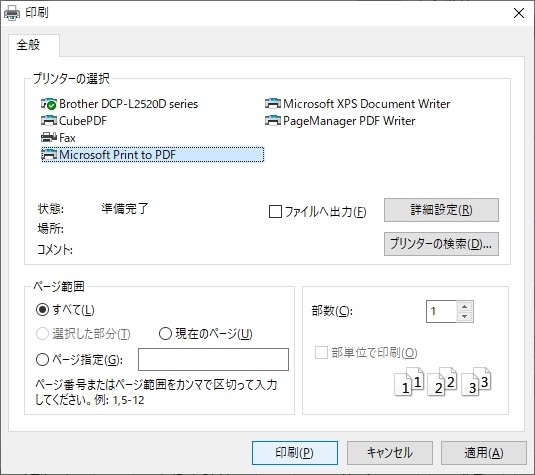Decrease copies with the down arrow
This screenshot has width=535, height=475.
click(464, 316)
